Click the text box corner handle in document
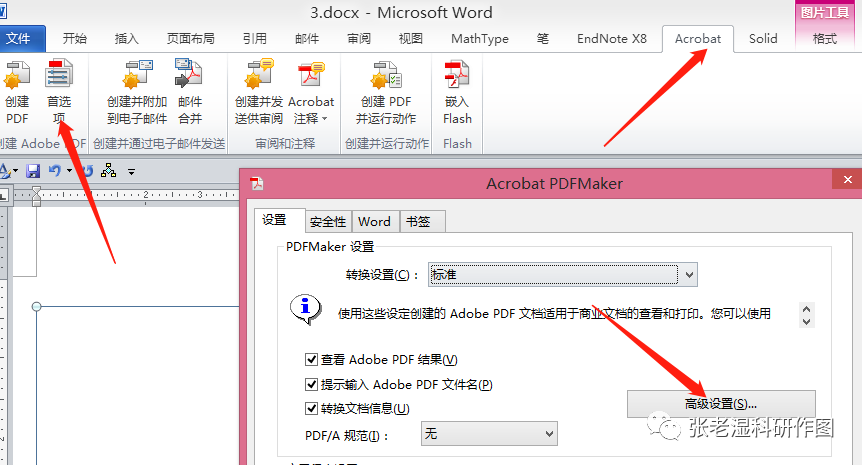Screen dimensions: 862x465 (36, 307)
